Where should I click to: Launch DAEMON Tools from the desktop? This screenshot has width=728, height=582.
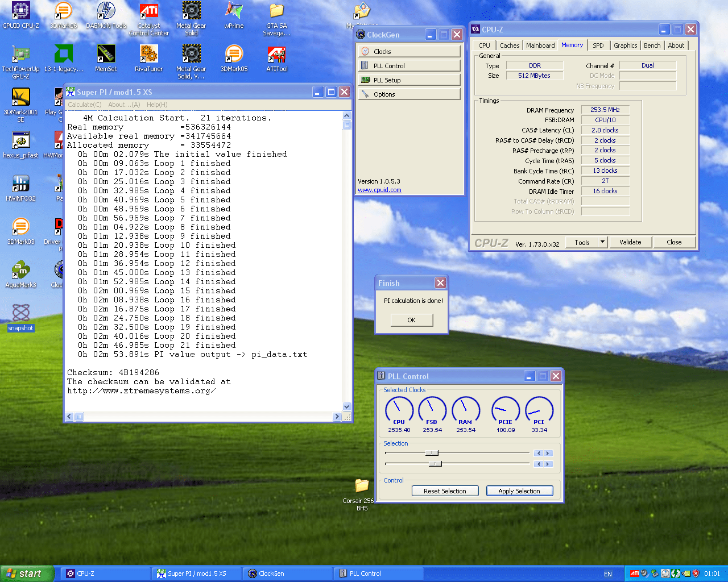[106, 16]
